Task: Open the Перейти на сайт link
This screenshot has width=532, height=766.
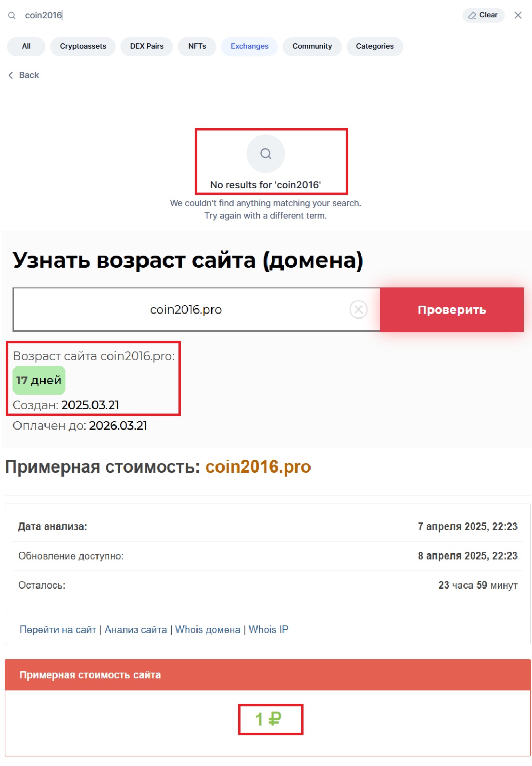Action: coord(58,630)
